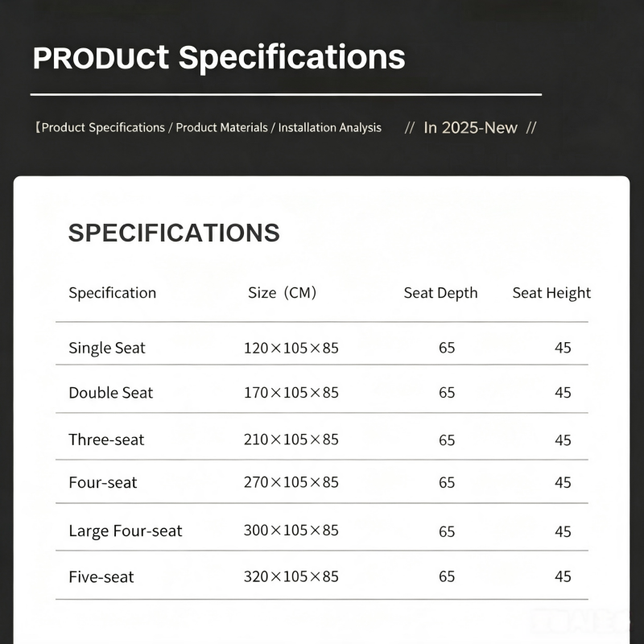Click the 300×105×85 size value

[291, 530]
